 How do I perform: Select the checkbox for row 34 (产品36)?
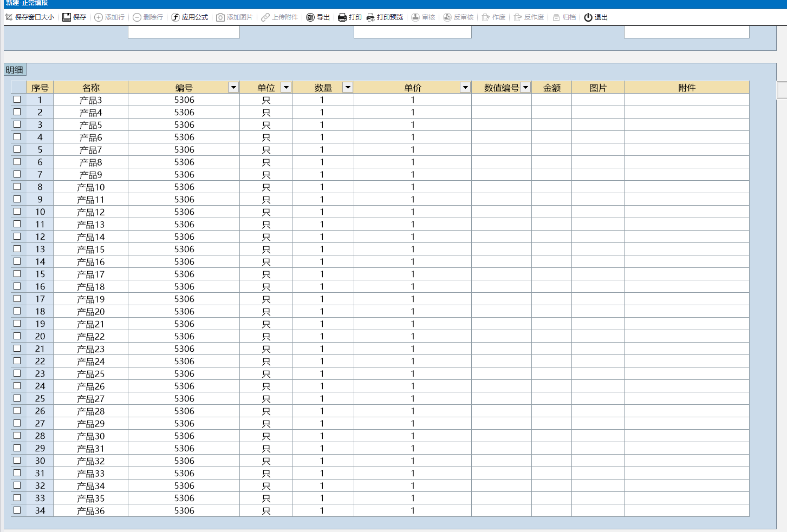click(x=17, y=510)
